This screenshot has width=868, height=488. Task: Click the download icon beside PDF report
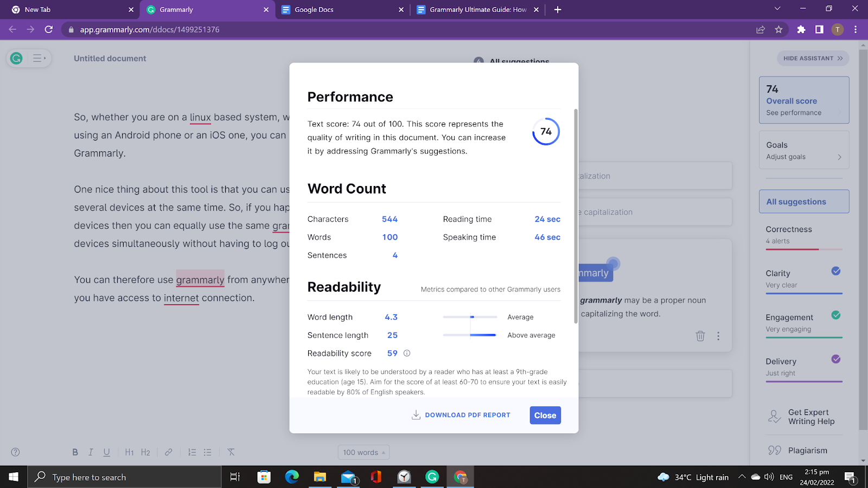click(416, 415)
